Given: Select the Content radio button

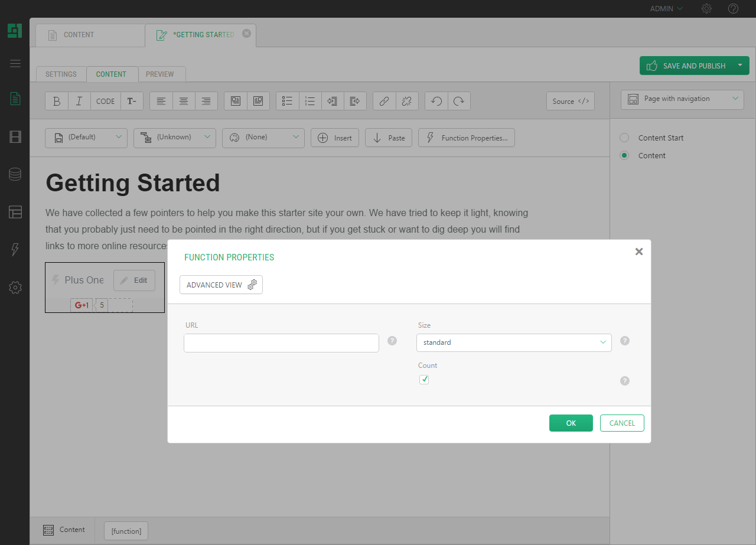Looking at the screenshot, I should 624,155.
